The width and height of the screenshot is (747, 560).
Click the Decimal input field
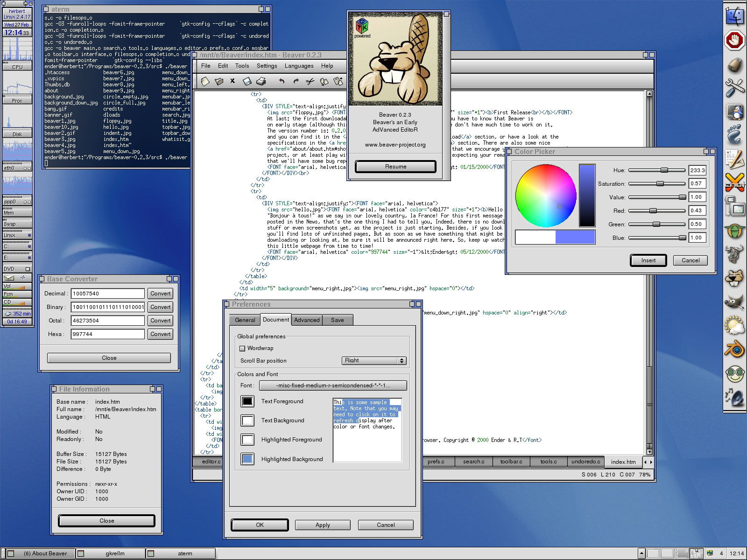pos(108,294)
